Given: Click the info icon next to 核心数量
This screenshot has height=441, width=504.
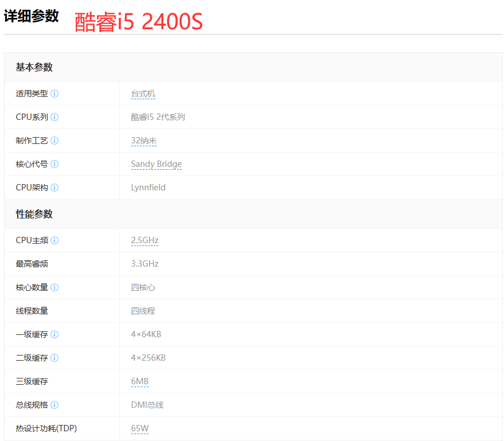Looking at the screenshot, I should [x=54, y=287].
